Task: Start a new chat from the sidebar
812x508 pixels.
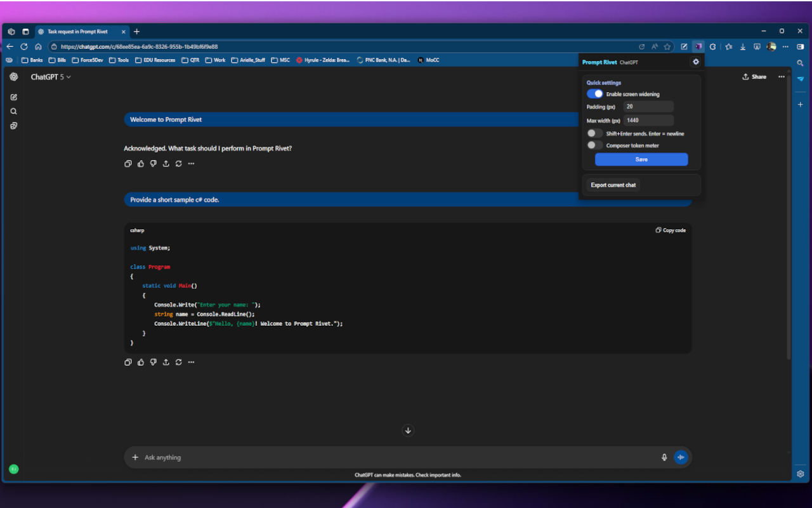Action: click(x=14, y=97)
